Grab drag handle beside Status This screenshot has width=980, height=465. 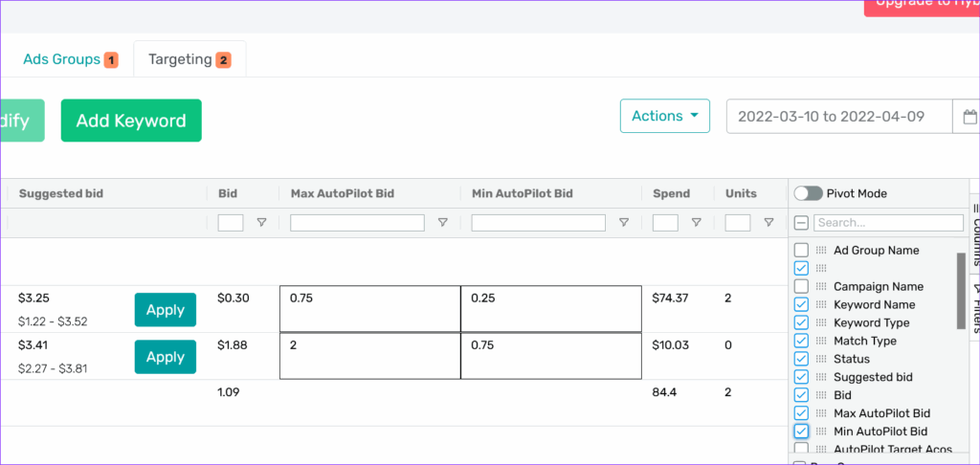[x=820, y=359]
